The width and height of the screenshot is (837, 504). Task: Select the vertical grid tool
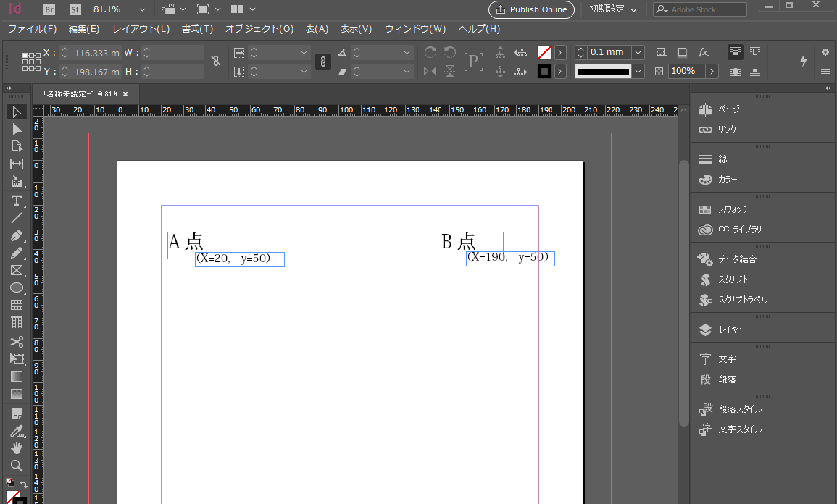coord(17,323)
